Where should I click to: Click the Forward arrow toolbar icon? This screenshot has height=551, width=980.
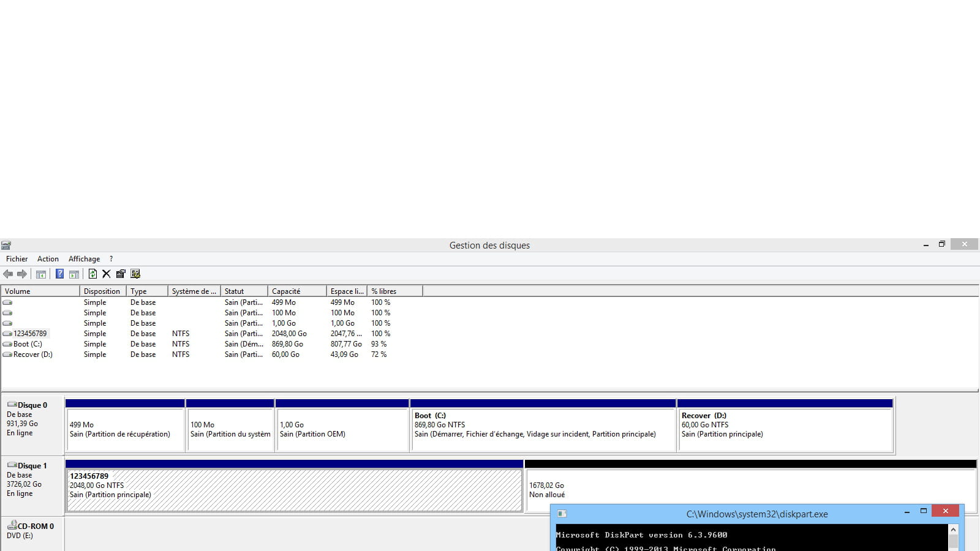pos(22,274)
